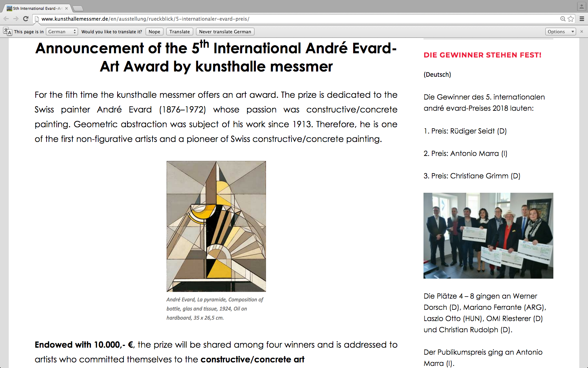This screenshot has width=588, height=368.
Task: Click '2. Preis: Antonio Marra (I)' line
Action: (x=465, y=154)
